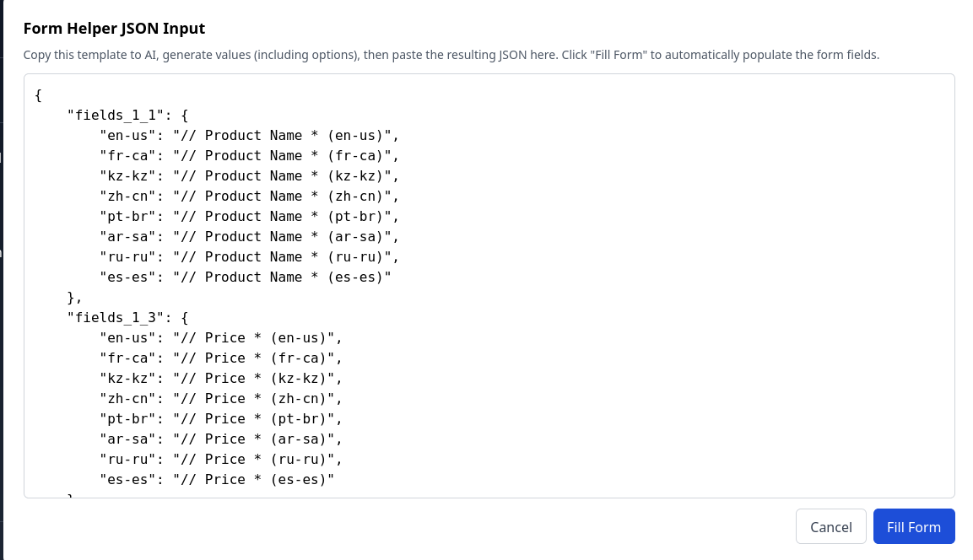Viewport: 973px width, 560px height.
Task: Place cursor on Product Name (kz-kz) line
Action: (248, 176)
